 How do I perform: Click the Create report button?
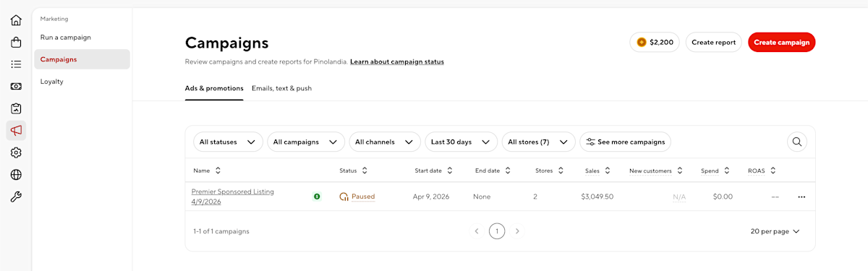(713, 42)
